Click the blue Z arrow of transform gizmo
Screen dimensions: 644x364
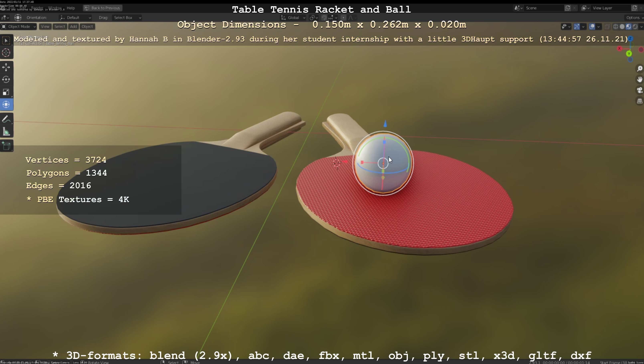[385, 123]
